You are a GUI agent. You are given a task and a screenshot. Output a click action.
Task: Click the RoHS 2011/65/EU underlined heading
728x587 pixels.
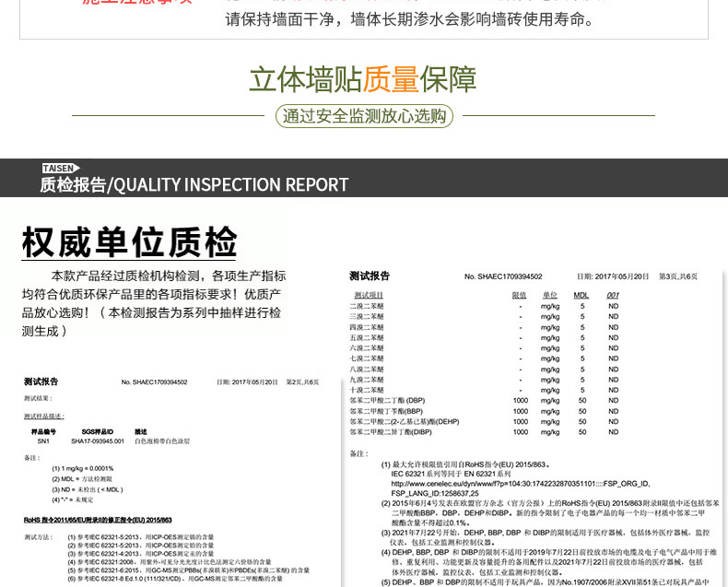tap(98, 520)
